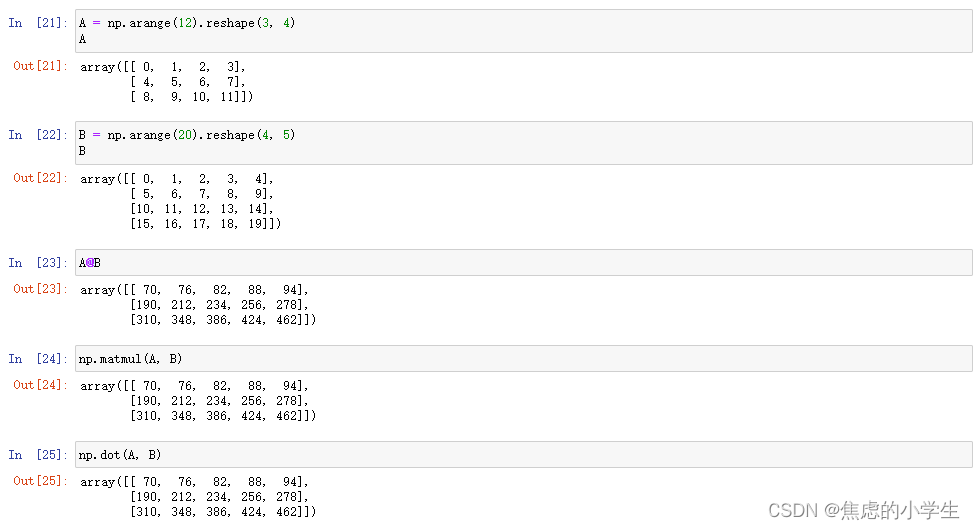Focus the A@B code cell
Image resolution: width=975 pixels, height=530 pixels.
(522, 263)
